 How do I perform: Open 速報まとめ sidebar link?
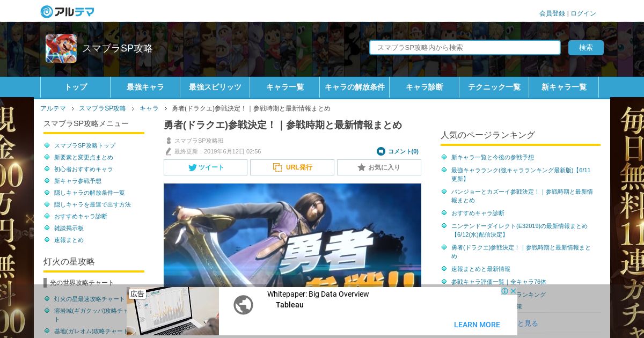[69, 240]
